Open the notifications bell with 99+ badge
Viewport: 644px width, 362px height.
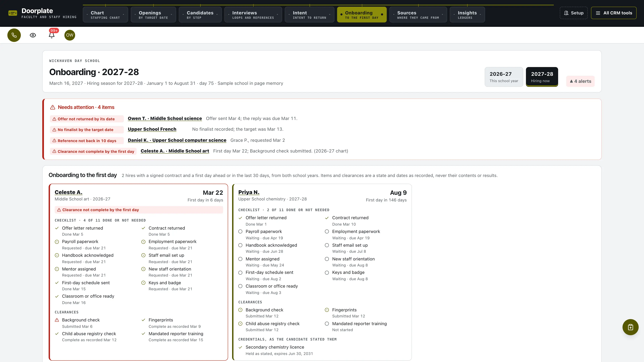52,35
